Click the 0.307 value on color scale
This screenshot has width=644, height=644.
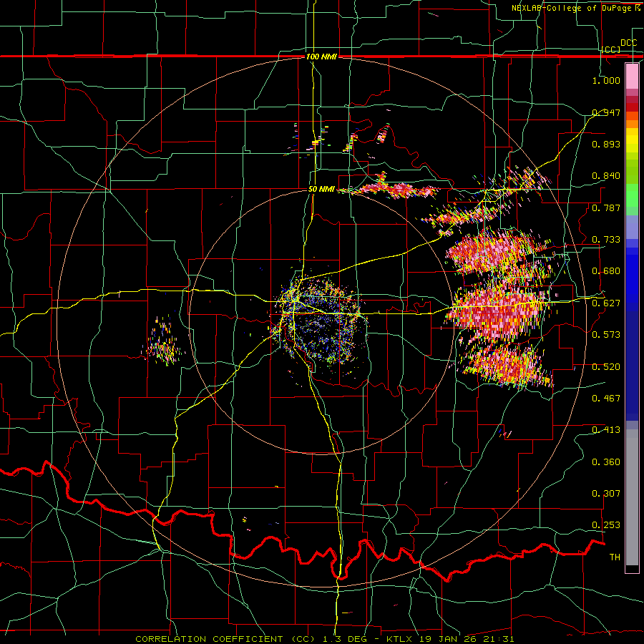pos(606,494)
